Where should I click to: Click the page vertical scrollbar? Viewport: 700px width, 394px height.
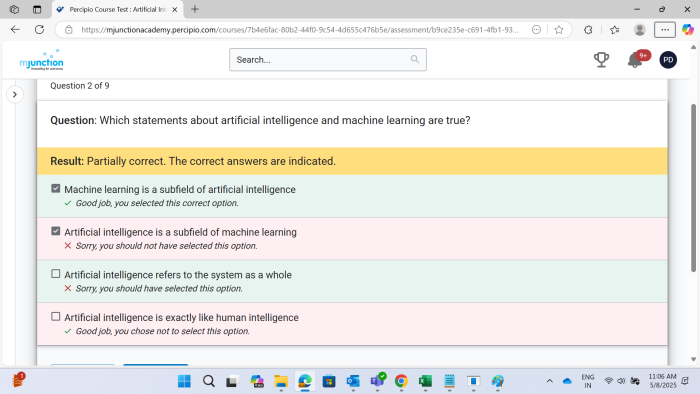click(x=693, y=187)
